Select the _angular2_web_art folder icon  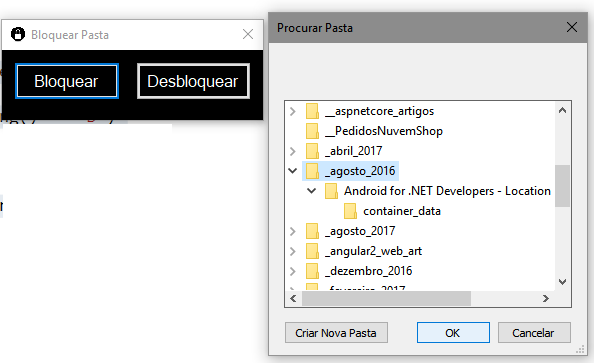pos(312,251)
